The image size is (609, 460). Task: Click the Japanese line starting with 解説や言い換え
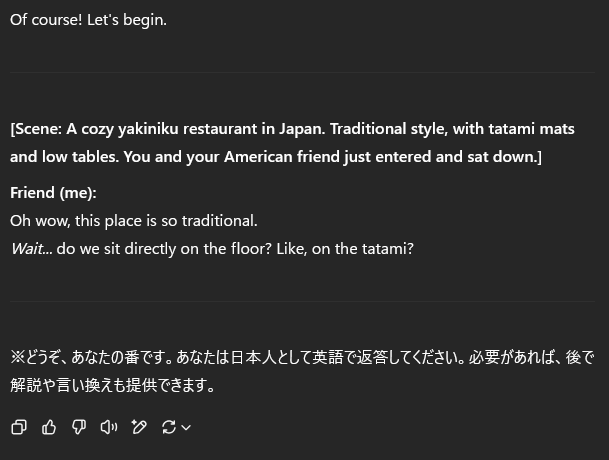click(x=113, y=385)
